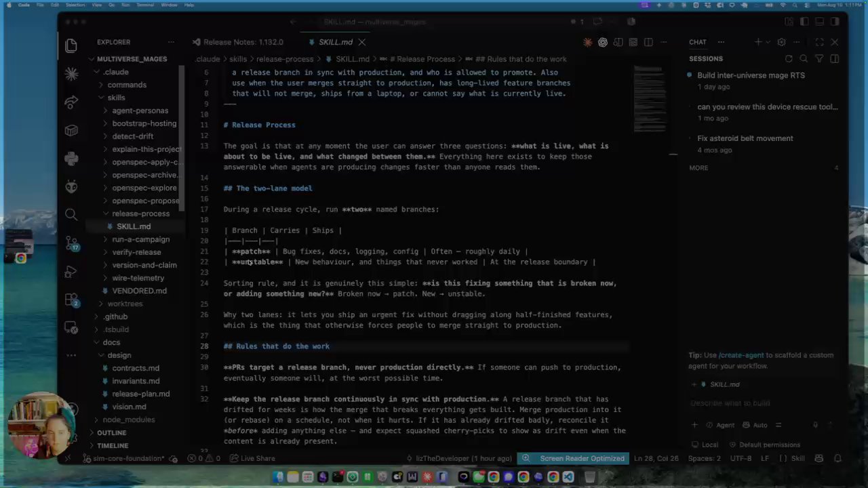Open Explorer's Views and More Actions ellipsis

tap(171, 42)
